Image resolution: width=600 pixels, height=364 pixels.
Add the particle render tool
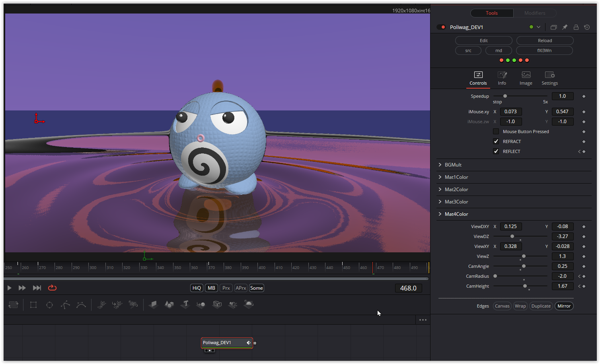pos(133,305)
